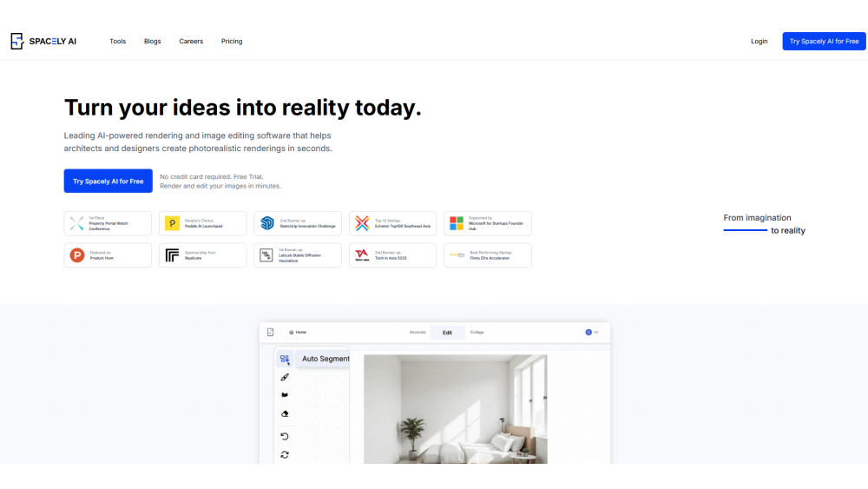Click the SPACELY AI brand name text
Screen dimensions: 868x489
53,42
